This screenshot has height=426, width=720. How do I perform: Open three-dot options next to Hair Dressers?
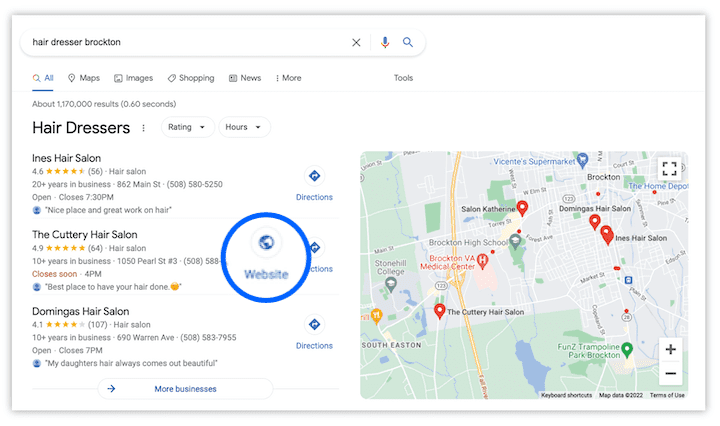click(x=143, y=128)
